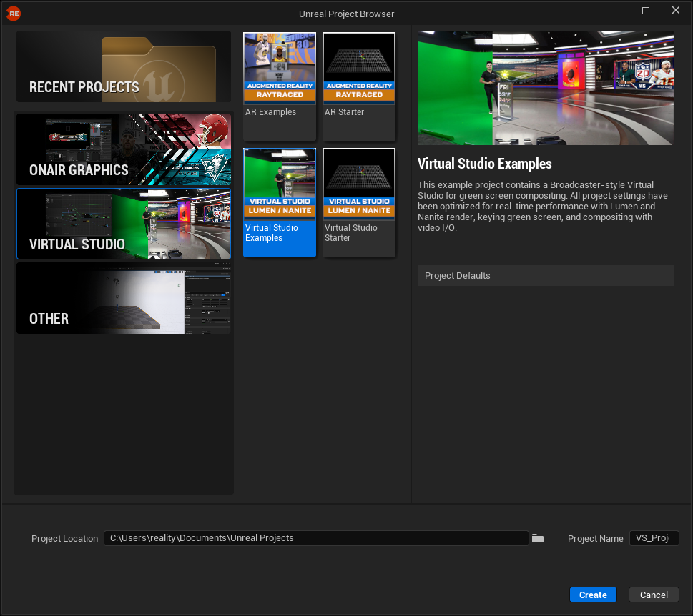Open the Recent Projects category
Image resolution: width=693 pixels, height=616 pixels.
tap(124, 66)
